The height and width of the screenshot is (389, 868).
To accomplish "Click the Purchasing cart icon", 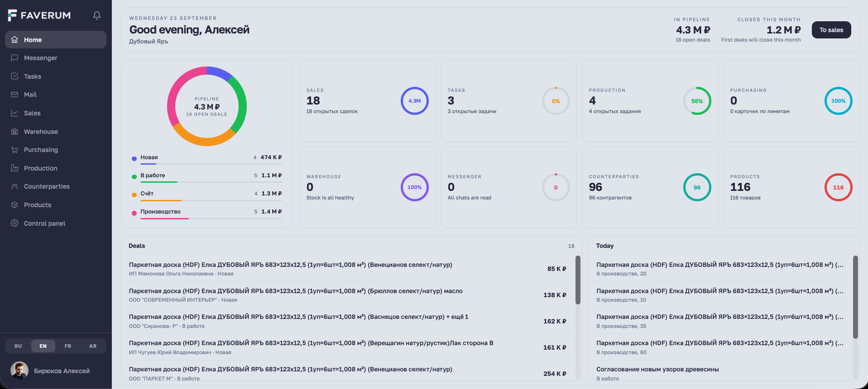I will [x=14, y=150].
